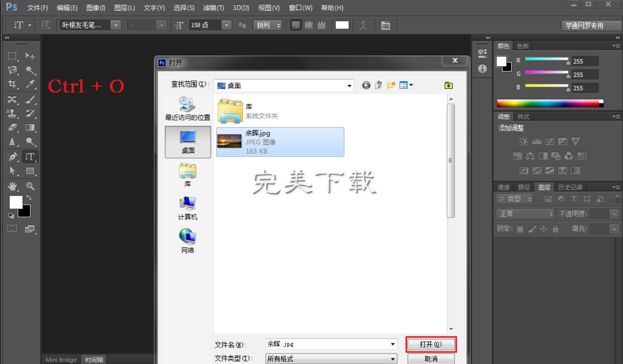Select the Vertical Type tool
Viewport: 623px width, 364px height.
click(30, 156)
